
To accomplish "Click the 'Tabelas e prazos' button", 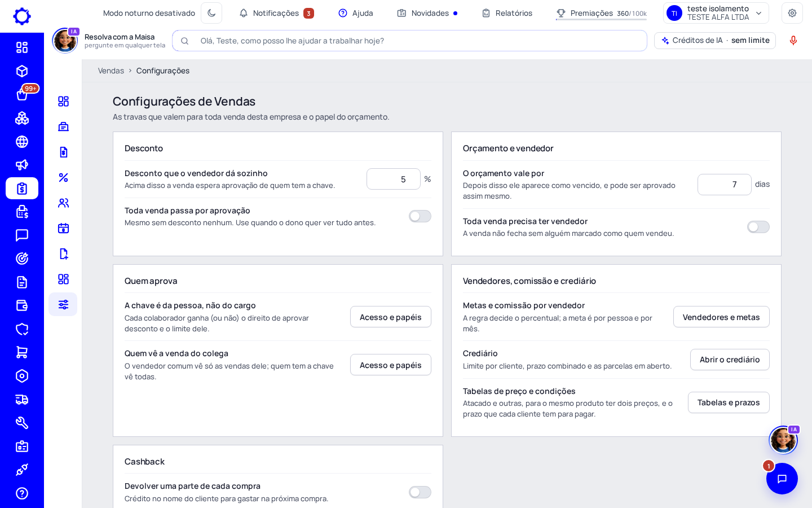I will point(729,402).
